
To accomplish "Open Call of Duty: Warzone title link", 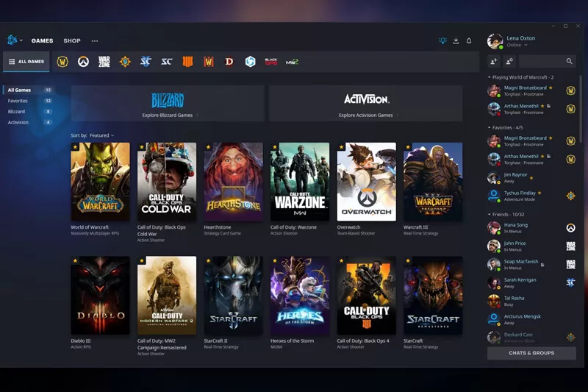I will point(293,227).
